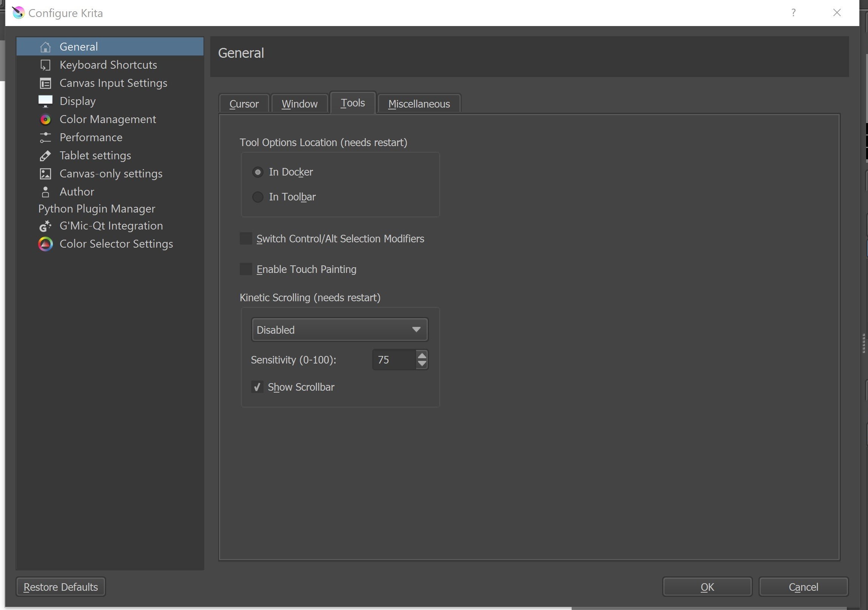Click the Restore Defaults button
The height and width of the screenshot is (610, 868).
[60, 587]
